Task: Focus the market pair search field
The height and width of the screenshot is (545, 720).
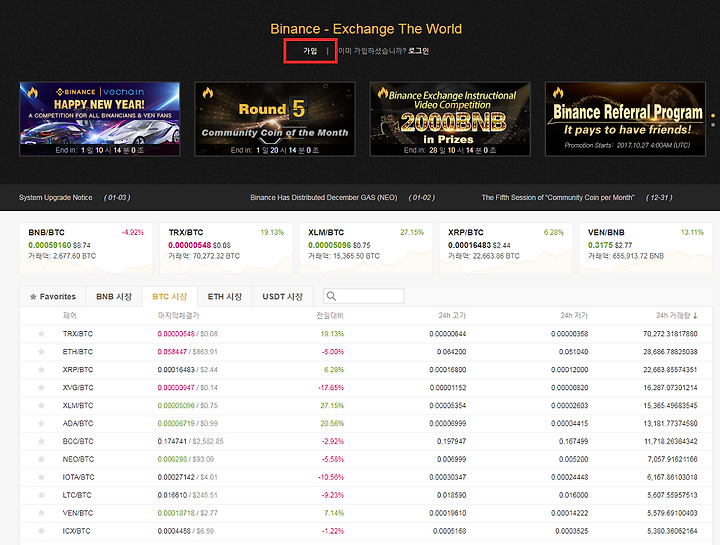Action: [x=364, y=296]
